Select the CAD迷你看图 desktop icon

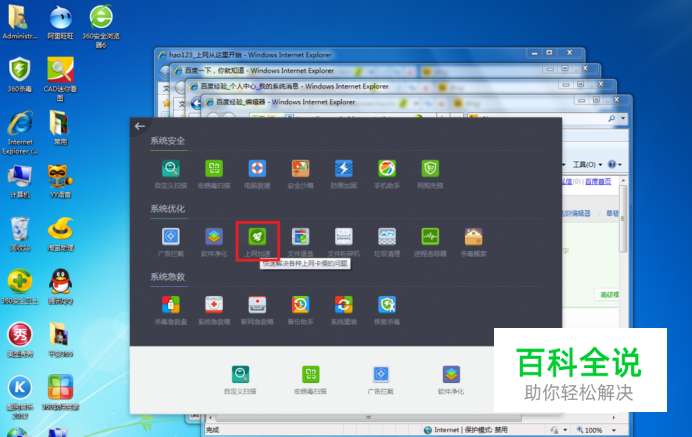click(60, 79)
